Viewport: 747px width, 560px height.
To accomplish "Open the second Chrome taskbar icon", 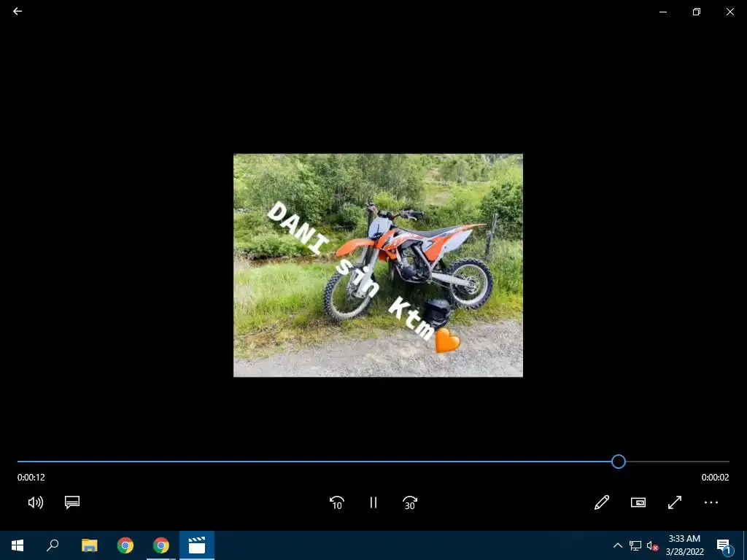I will 161,545.
